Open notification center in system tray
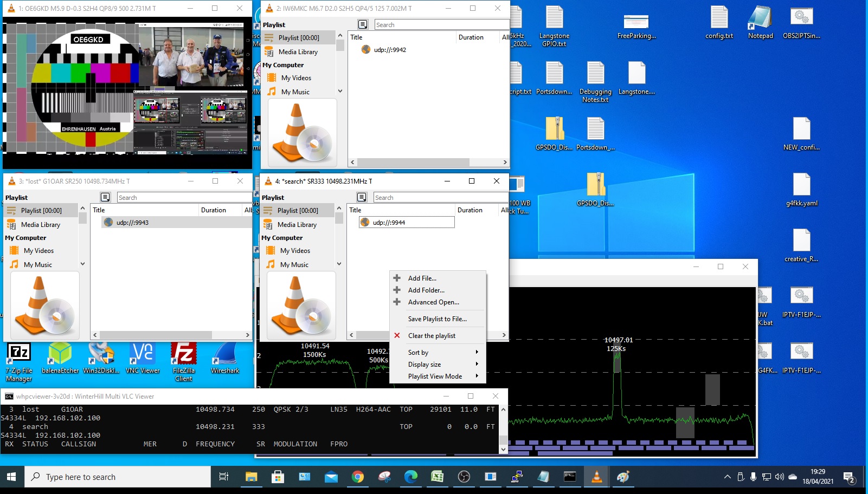 849,477
